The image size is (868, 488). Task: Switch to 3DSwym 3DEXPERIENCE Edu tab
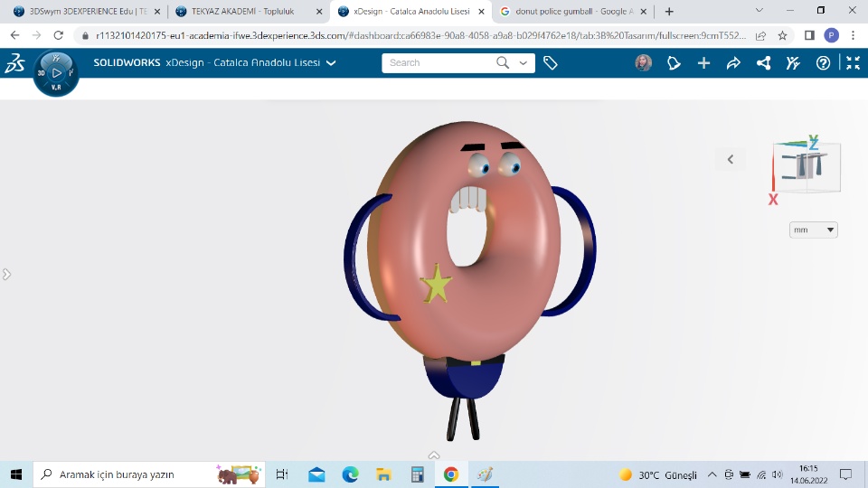pyautogui.click(x=88, y=11)
